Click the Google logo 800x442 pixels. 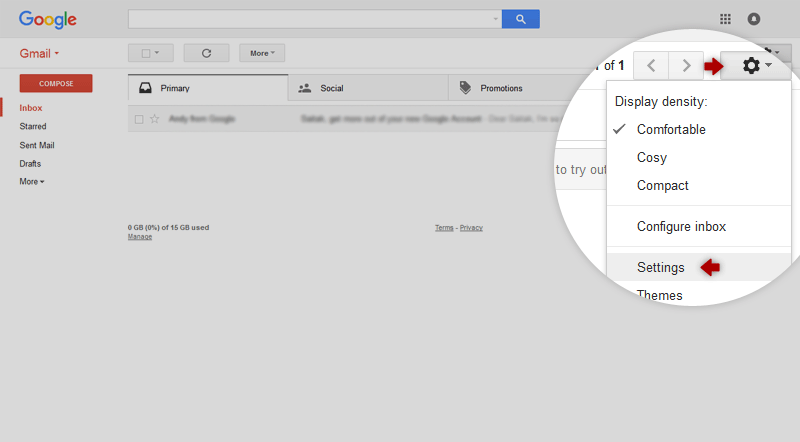click(47, 19)
